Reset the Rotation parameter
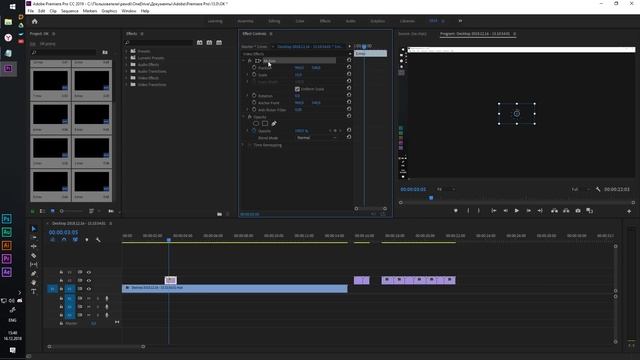Screen dimensions: 640x360 click(349, 96)
